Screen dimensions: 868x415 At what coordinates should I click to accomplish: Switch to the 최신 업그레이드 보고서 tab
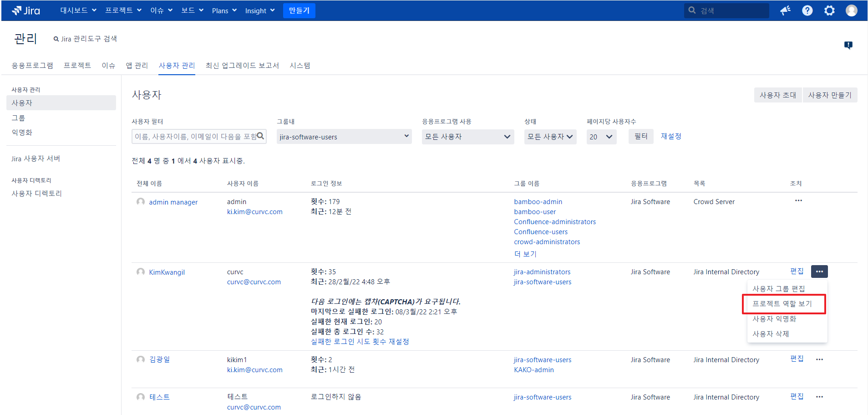tap(242, 66)
